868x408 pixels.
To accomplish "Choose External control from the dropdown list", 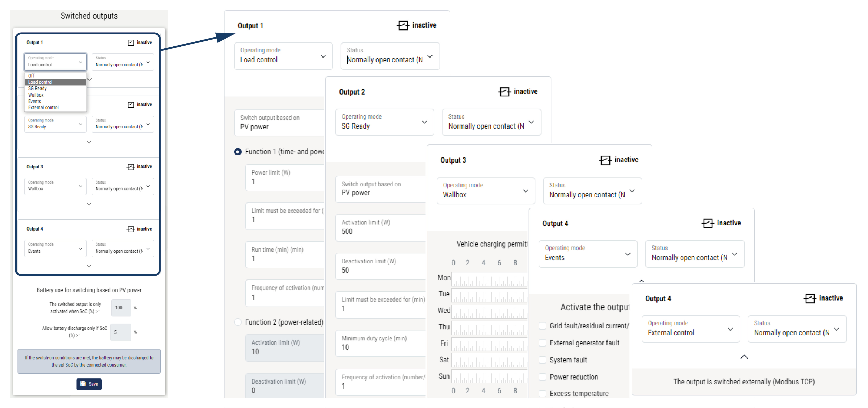I will [43, 108].
